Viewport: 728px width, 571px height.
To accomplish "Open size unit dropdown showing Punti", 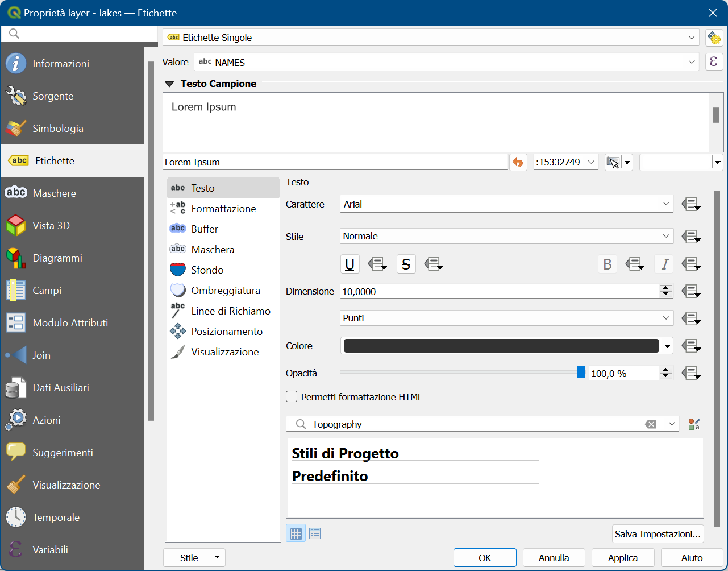I will 507,318.
